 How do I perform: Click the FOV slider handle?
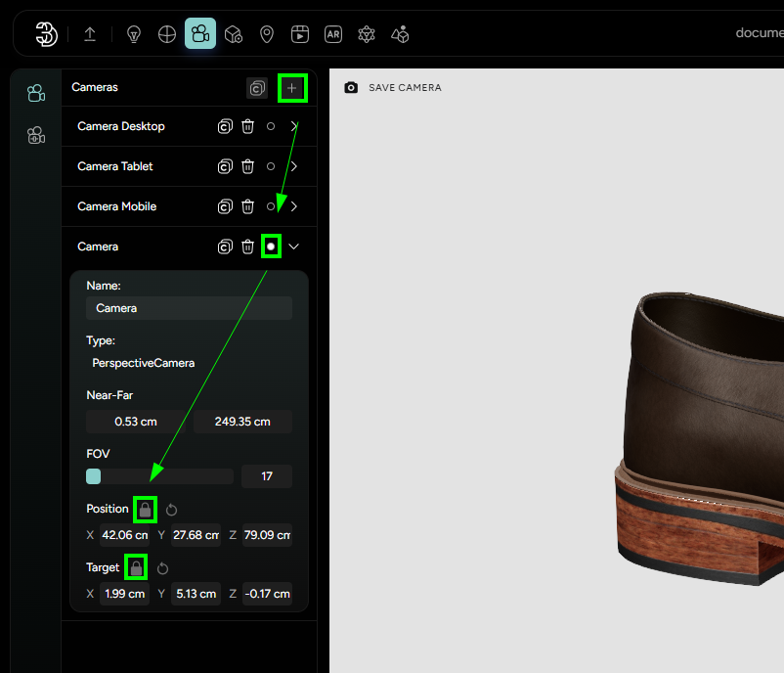coord(94,476)
